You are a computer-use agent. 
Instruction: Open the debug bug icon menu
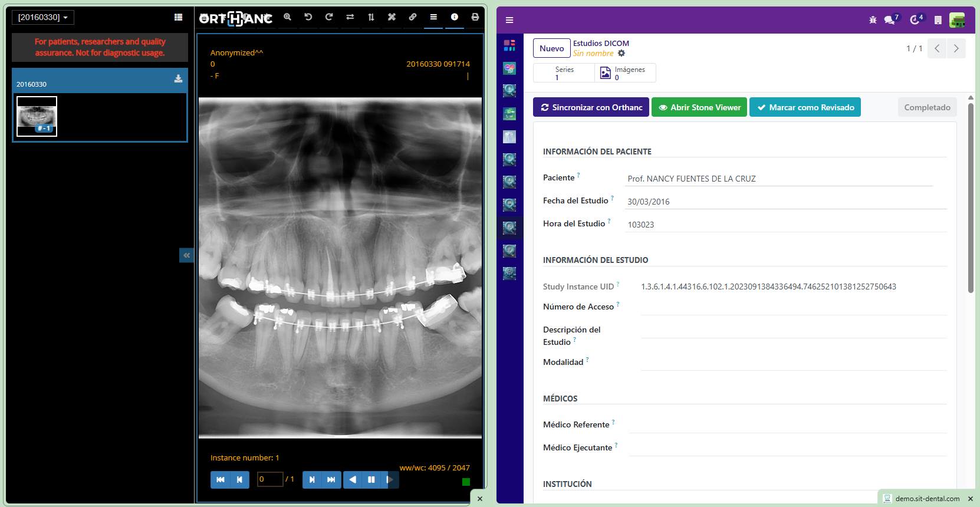(873, 20)
